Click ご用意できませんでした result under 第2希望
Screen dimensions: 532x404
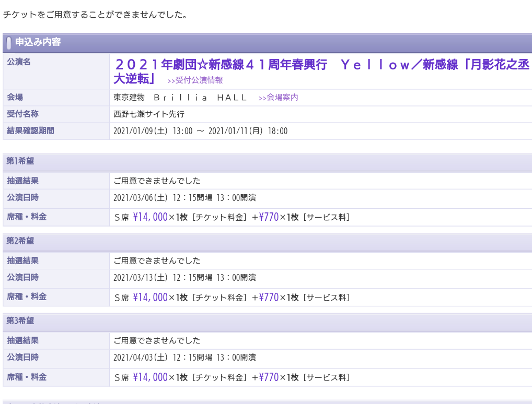click(157, 261)
